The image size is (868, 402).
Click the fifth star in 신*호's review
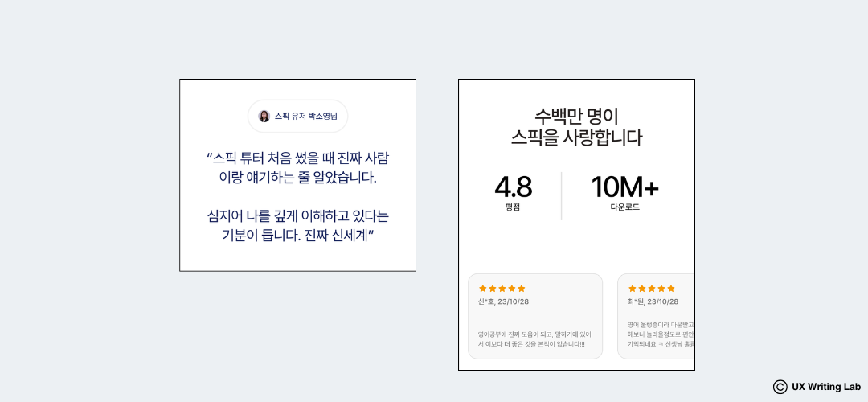click(522, 289)
